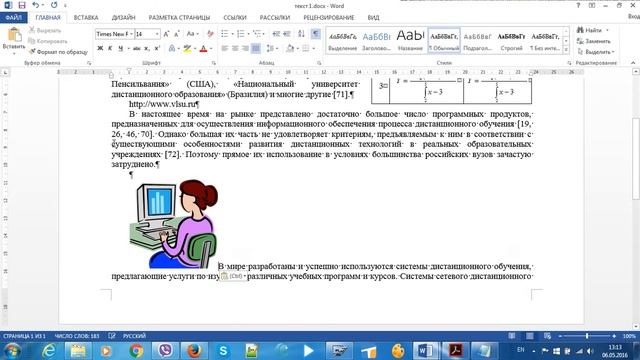Apply red font color with the A icon

click(x=203, y=49)
